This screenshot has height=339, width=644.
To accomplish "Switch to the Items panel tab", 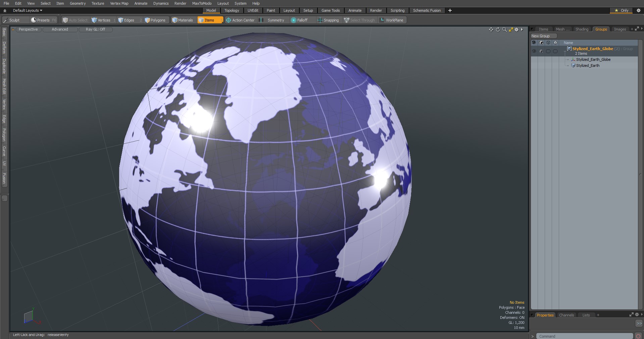I will click(x=543, y=29).
